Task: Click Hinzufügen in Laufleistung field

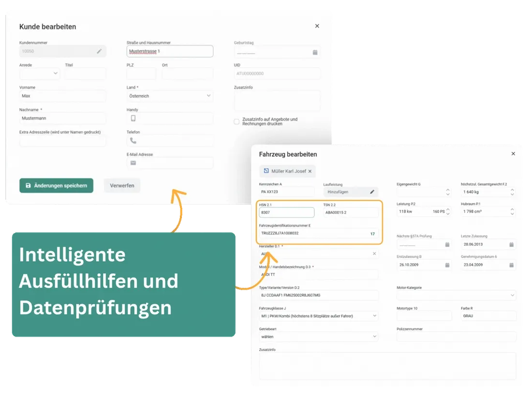Action: [338, 192]
